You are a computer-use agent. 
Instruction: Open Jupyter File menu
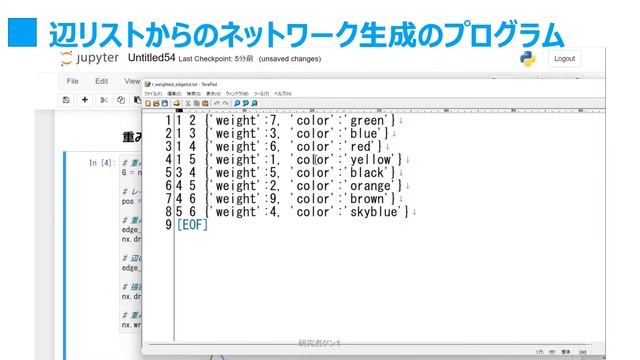[72, 81]
